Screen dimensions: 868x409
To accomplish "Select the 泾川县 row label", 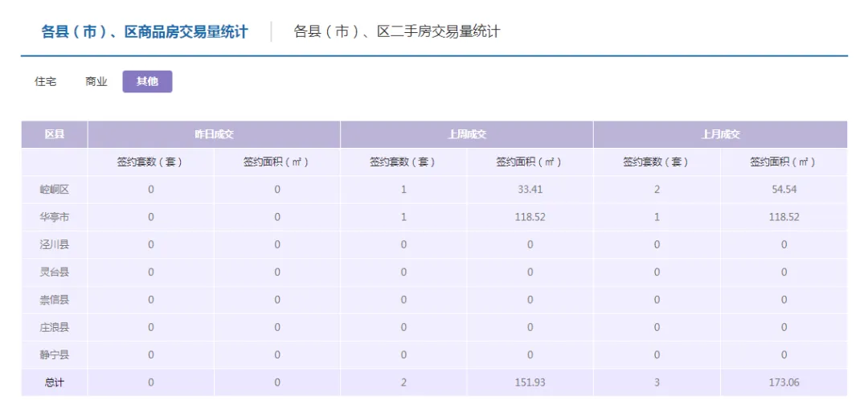I will [x=55, y=244].
